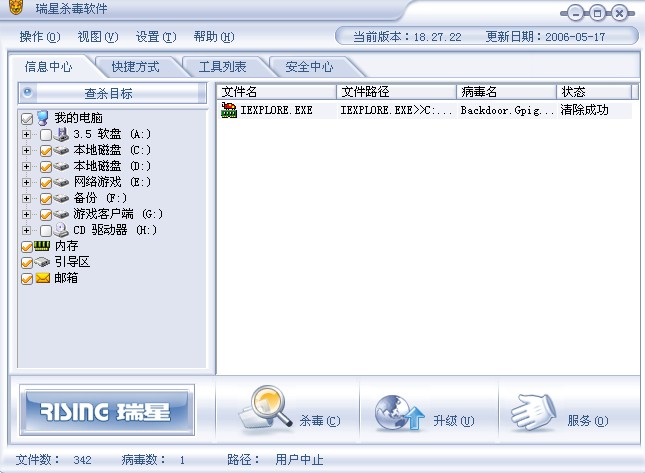
Task: Sort by 文件路径 column header
Action: point(397,92)
